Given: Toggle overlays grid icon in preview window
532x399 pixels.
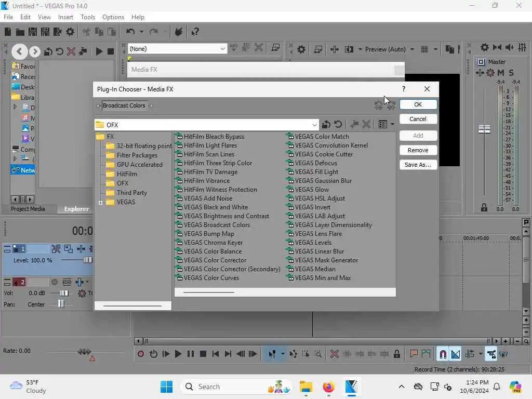Looking at the screenshot, I should tap(424, 49).
